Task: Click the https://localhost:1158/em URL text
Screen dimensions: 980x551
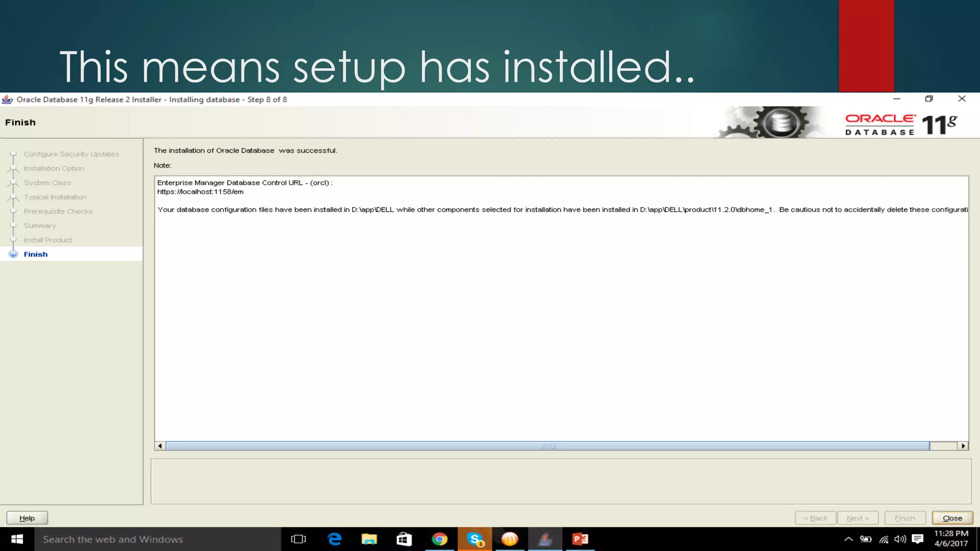Action: click(200, 192)
